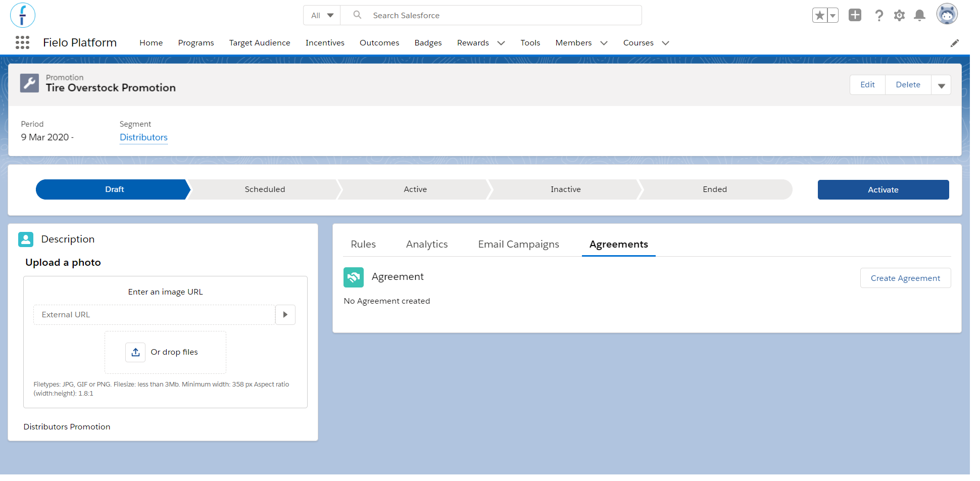Image resolution: width=980 pixels, height=481 pixels.
Task: Click the Activate button
Action: [883, 190]
